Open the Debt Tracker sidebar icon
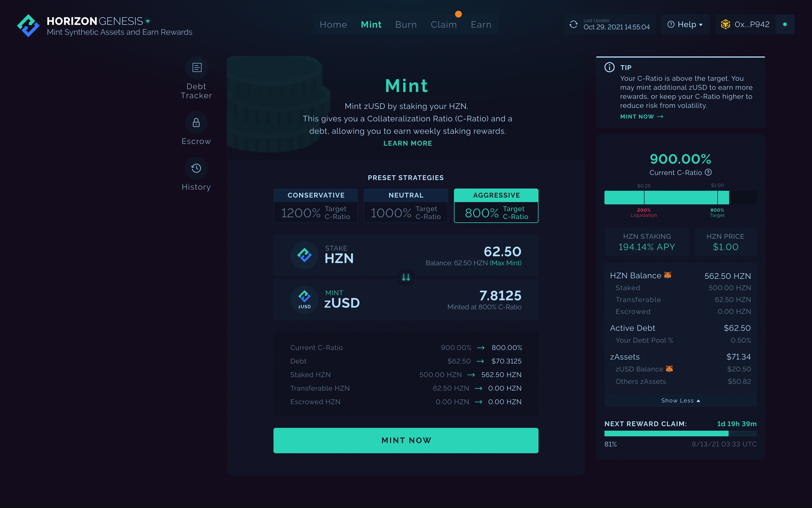This screenshot has width=812, height=508. click(x=197, y=68)
